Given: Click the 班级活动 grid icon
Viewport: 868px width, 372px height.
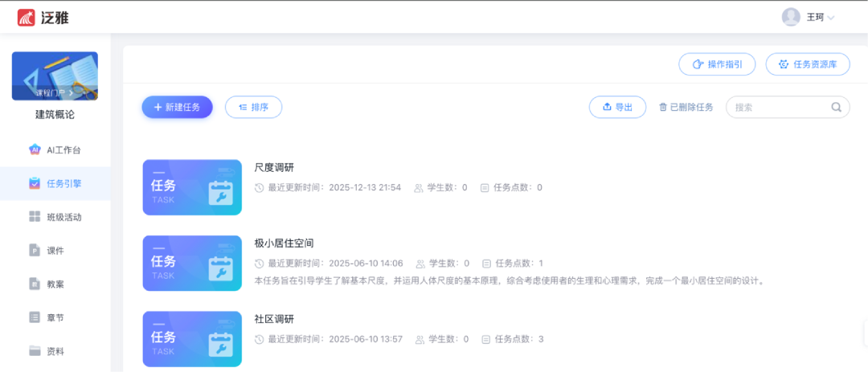Looking at the screenshot, I should tap(35, 217).
